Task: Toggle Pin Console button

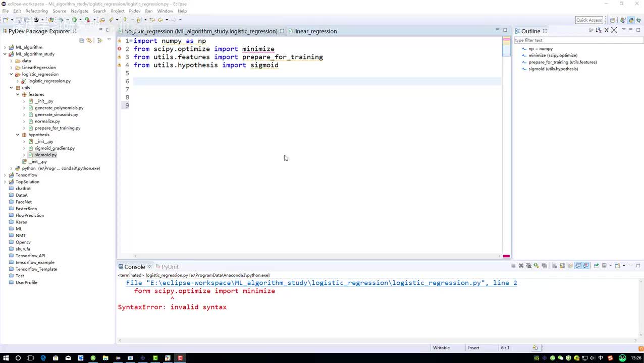Action: [596, 266]
